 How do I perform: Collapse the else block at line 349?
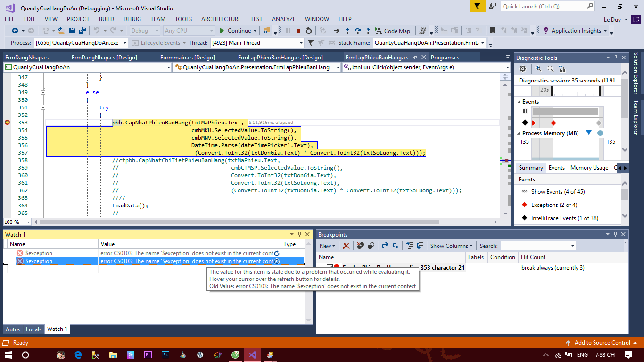click(43, 92)
